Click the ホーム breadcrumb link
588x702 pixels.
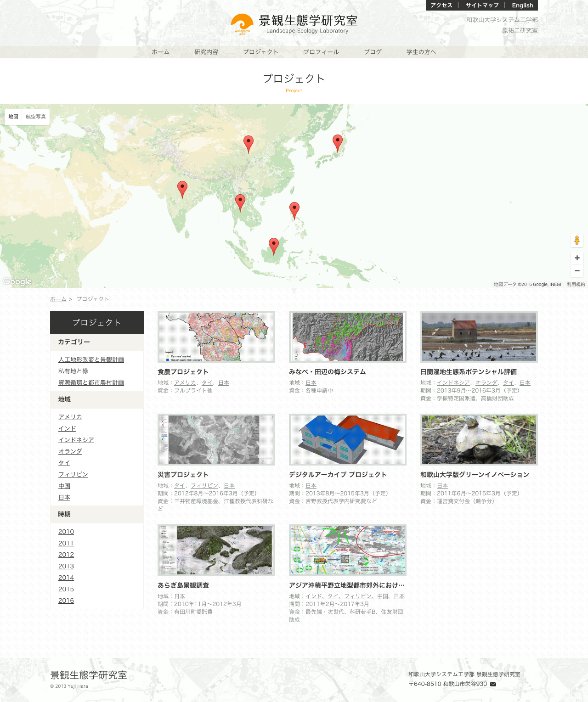[58, 299]
